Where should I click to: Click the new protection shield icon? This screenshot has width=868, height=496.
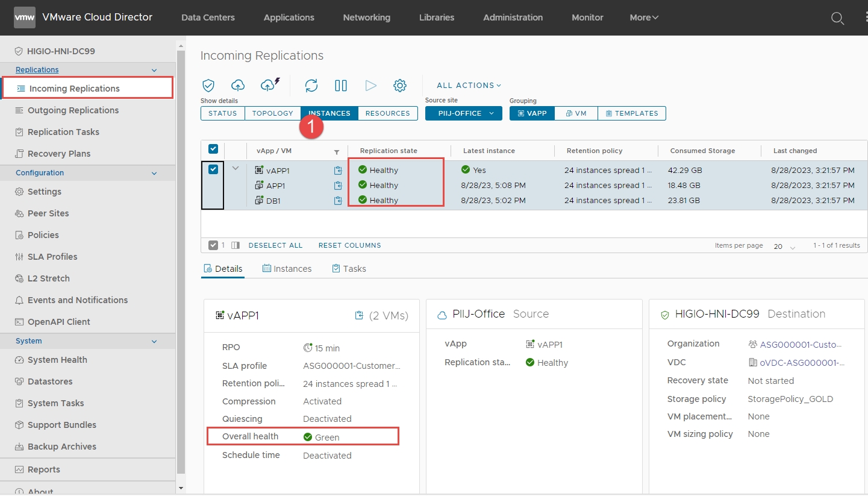point(208,86)
